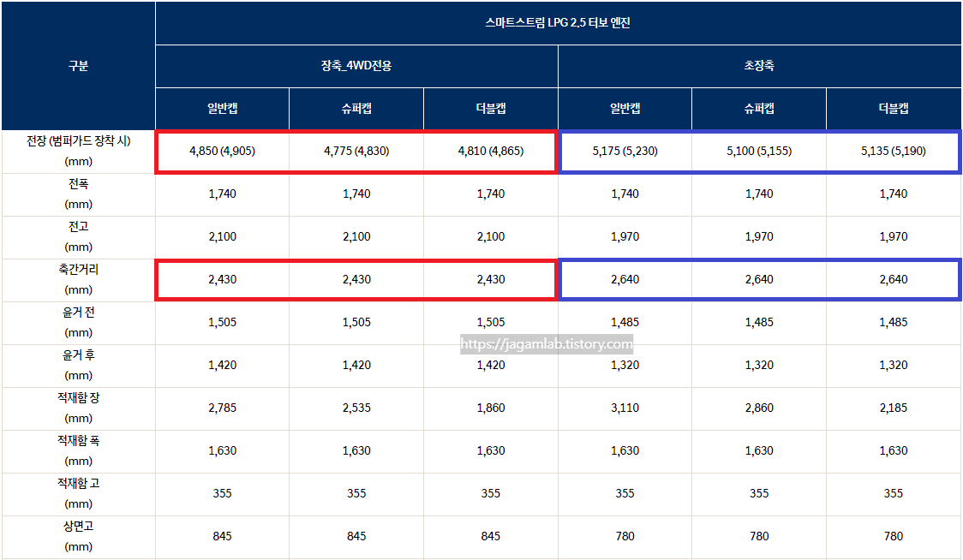Select 적재함 고 355 under 초장축 더블캡
This screenshot has width=963, height=560.
coord(894,494)
